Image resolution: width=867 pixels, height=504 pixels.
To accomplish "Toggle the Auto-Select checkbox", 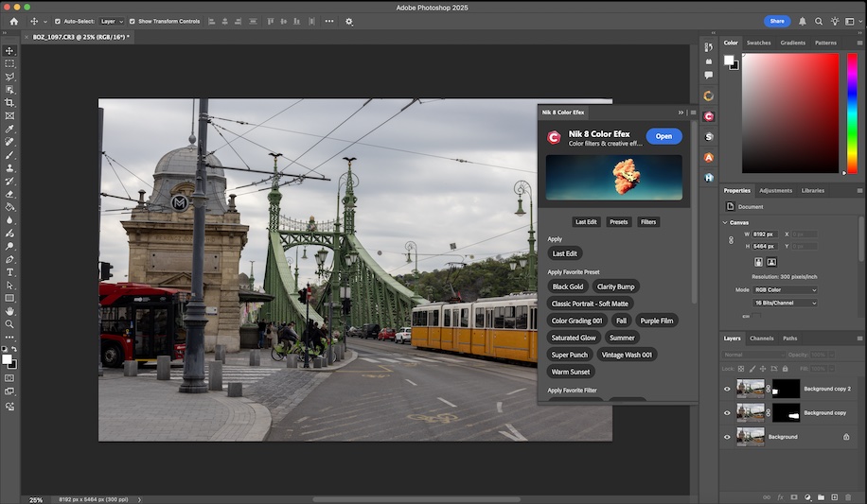I will [58, 21].
